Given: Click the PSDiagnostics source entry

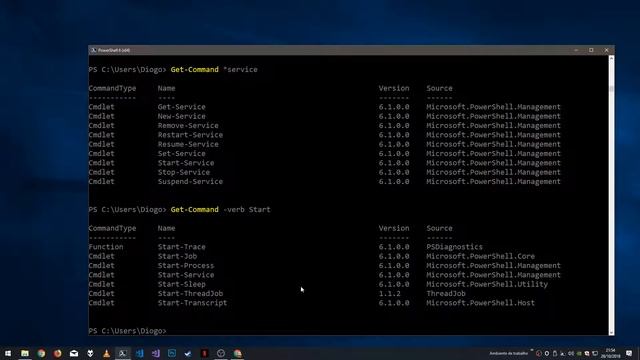Looking at the screenshot, I should (454, 247).
